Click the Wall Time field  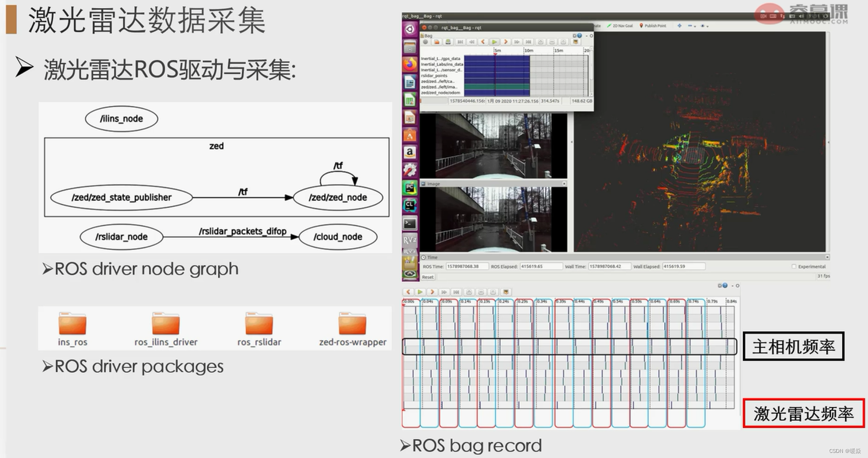point(609,267)
